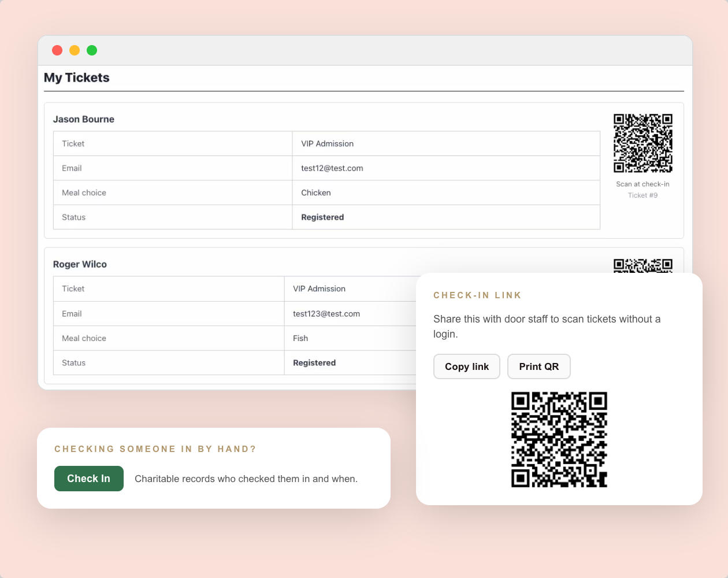Viewport: 728px width, 578px height.
Task: Click Jason Bourne's Email label cell
Action: click(x=173, y=168)
